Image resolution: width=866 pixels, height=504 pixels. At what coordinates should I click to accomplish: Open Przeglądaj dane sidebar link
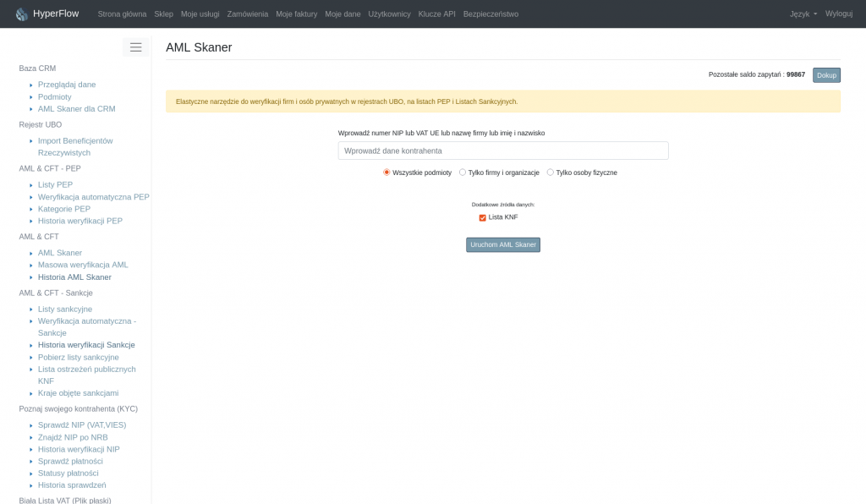(x=67, y=85)
